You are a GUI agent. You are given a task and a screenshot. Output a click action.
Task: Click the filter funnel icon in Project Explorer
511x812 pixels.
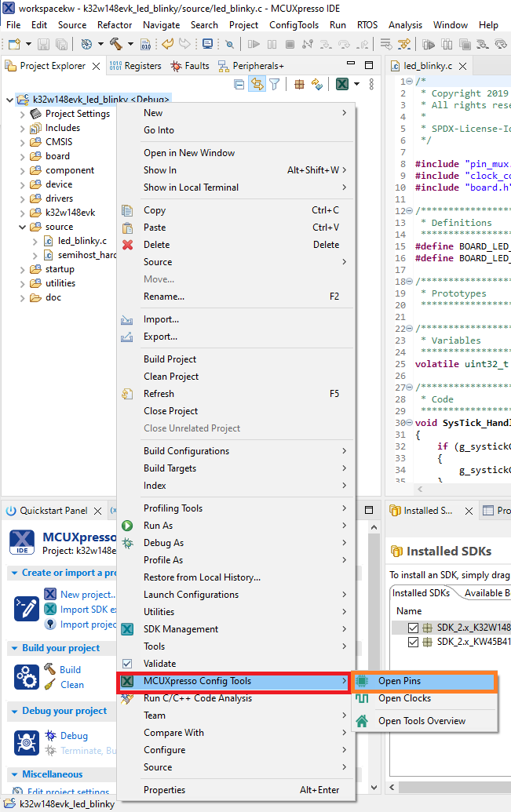(x=274, y=85)
